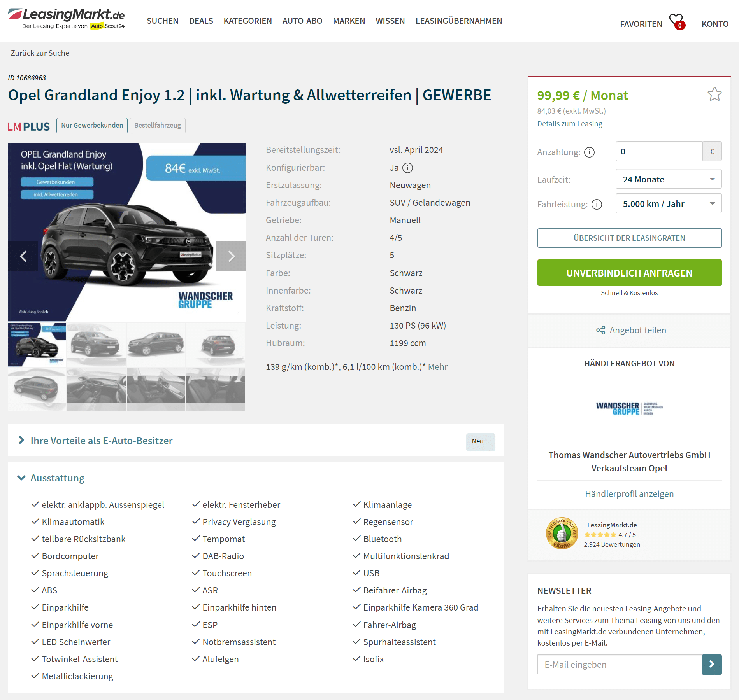Select second thumbnail showing front view
The image size is (739, 700).
click(96, 345)
